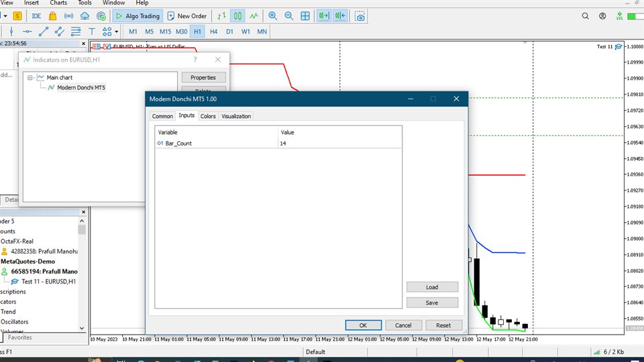Screen dimensions: 644x362
Task: Zoom out on the chart
Action: pyautogui.click(x=288, y=15)
